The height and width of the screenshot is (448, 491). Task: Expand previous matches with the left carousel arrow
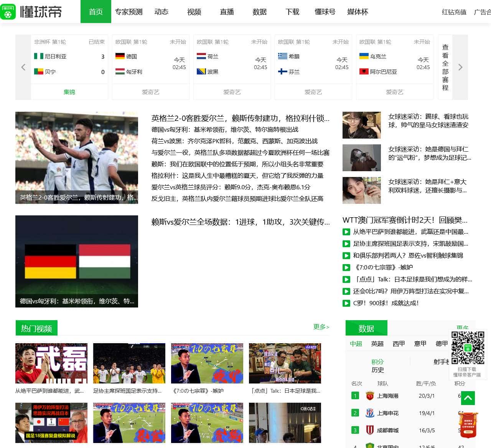tap(23, 67)
